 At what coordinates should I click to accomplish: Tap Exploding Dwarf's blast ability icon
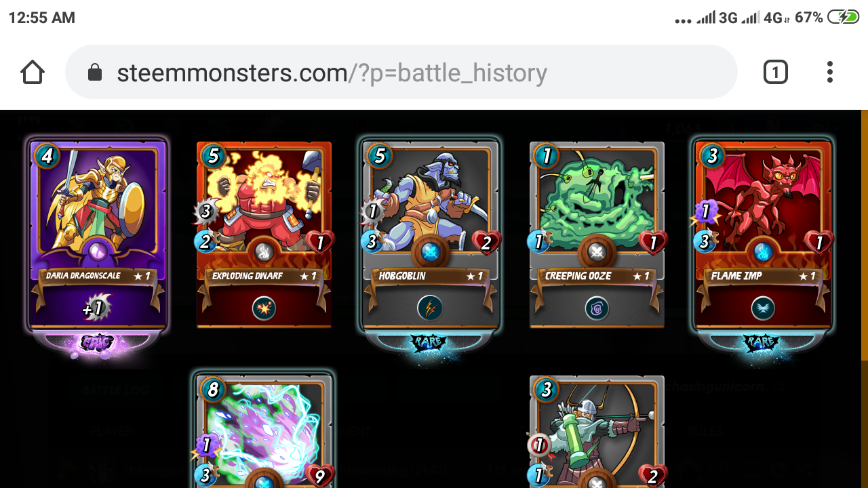[264, 308]
